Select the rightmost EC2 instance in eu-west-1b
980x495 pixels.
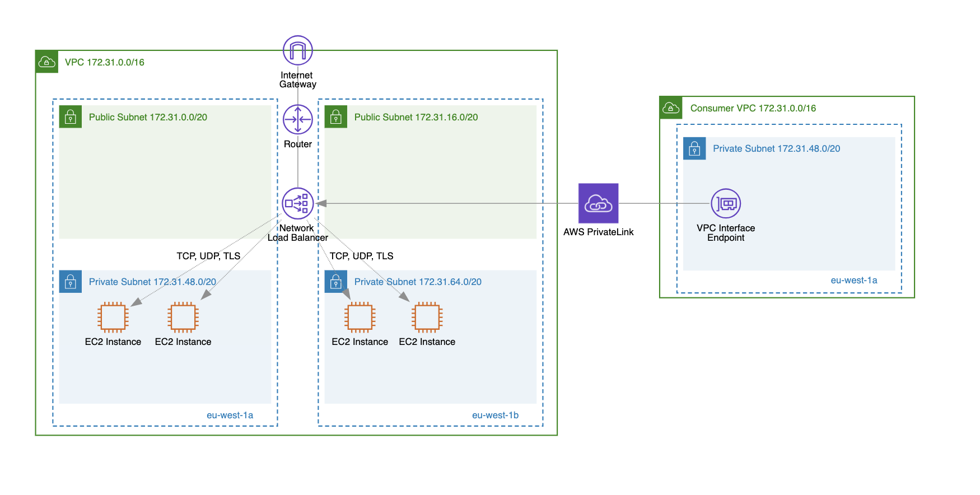[x=427, y=317]
